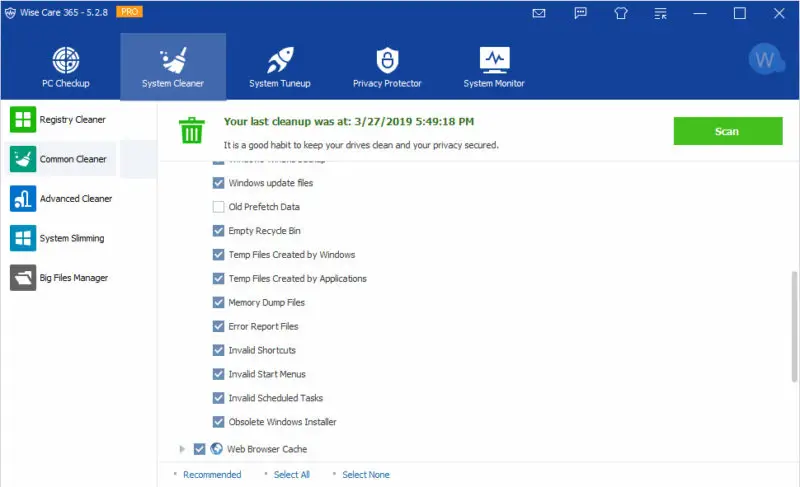800x487 pixels.
Task: Click 'It is a good habit' message
Action: click(x=361, y=145)
